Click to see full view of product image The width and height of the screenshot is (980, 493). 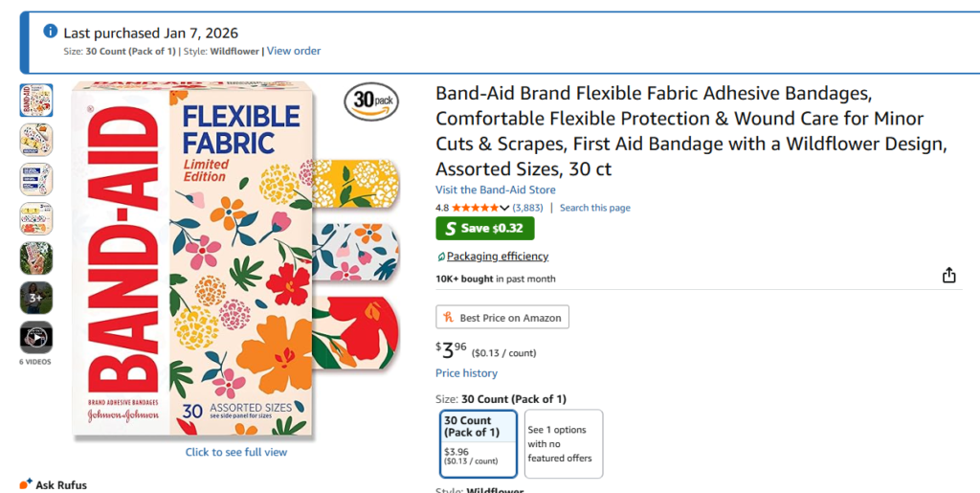click(235, 452)
